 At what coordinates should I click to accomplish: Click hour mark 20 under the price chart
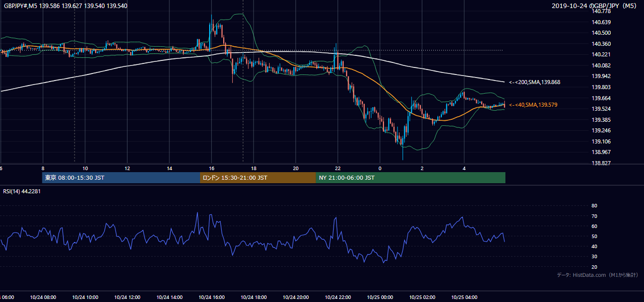point(296,169)
